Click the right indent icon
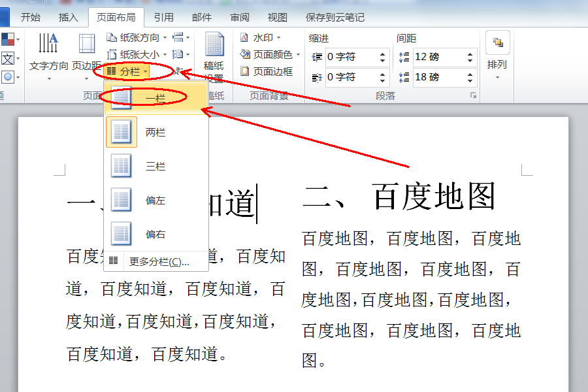 click(317, 78)
